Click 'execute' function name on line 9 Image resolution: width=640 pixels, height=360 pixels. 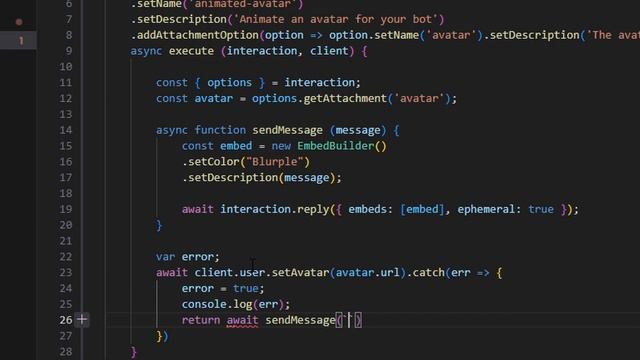[191, 51]
